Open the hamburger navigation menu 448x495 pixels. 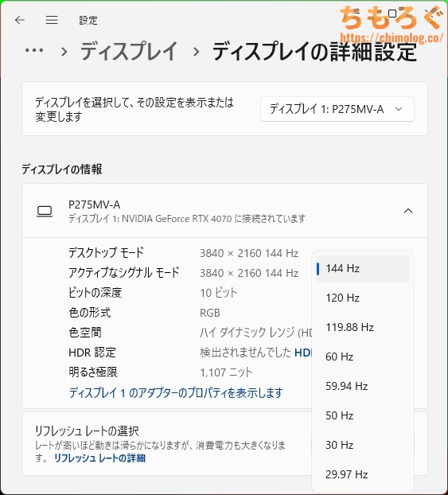tap(52, 20)
